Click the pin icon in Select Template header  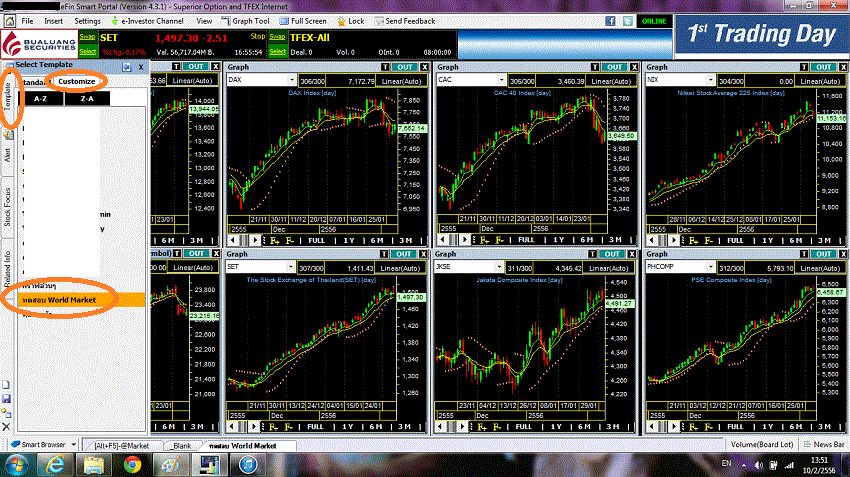(x=126, y=67)
